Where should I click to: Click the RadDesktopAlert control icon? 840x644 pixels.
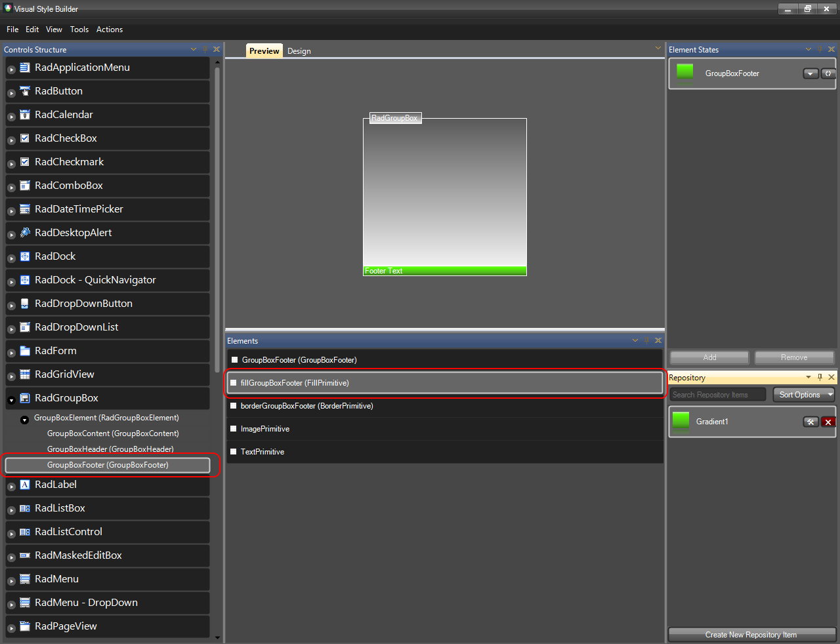25,233
